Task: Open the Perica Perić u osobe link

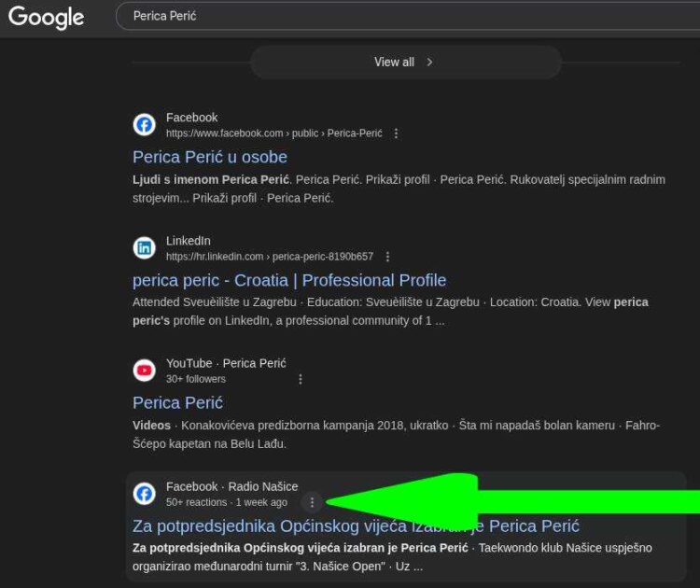Action: 210,157
